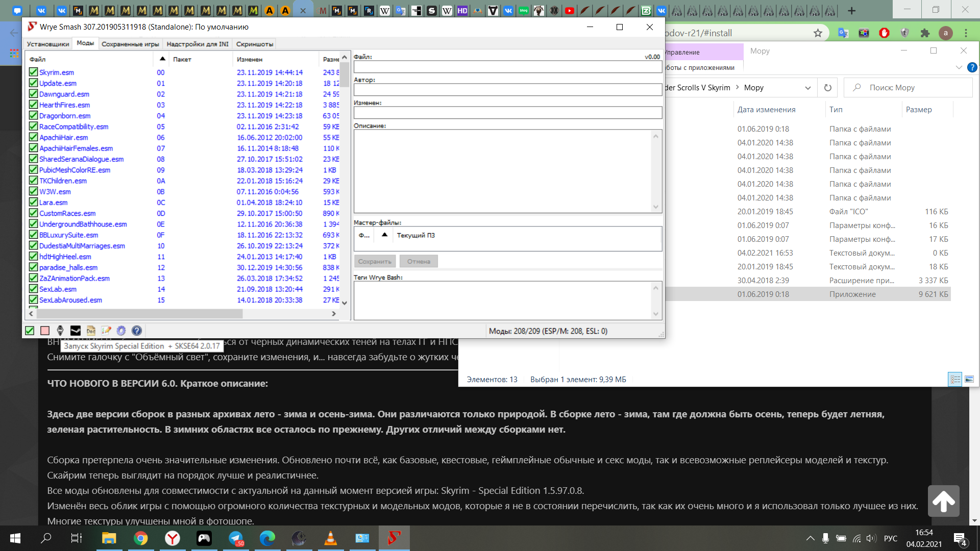This screenshot has width=980, height=551.
Task: Toggle the SexLab.esm checkbox
Action: click(x=33, y=289)
